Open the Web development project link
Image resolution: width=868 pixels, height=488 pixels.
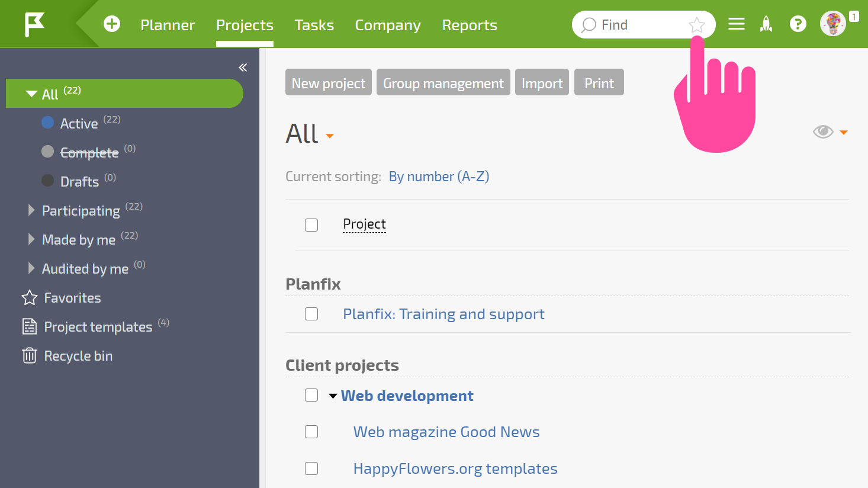[407, 396]
